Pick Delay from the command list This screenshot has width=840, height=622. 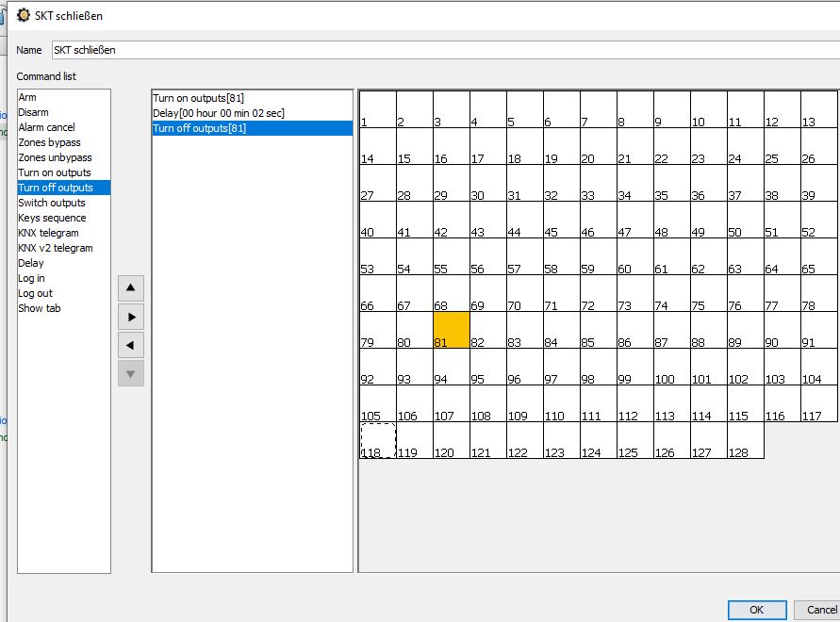[x=31, y=263]
